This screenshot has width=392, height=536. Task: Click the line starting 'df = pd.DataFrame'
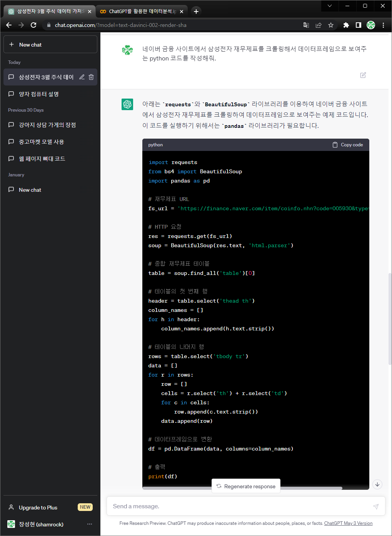pos(221,449)
